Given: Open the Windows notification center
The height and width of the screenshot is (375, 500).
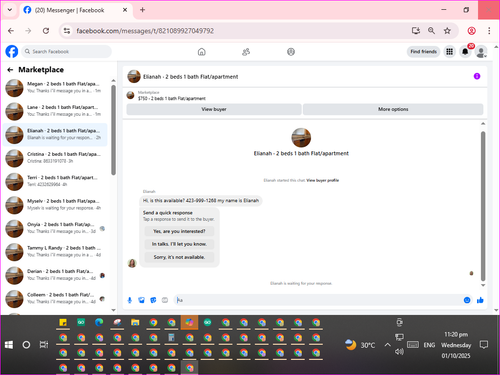Looking at the screenshot, I should click(x=484, y=345).
